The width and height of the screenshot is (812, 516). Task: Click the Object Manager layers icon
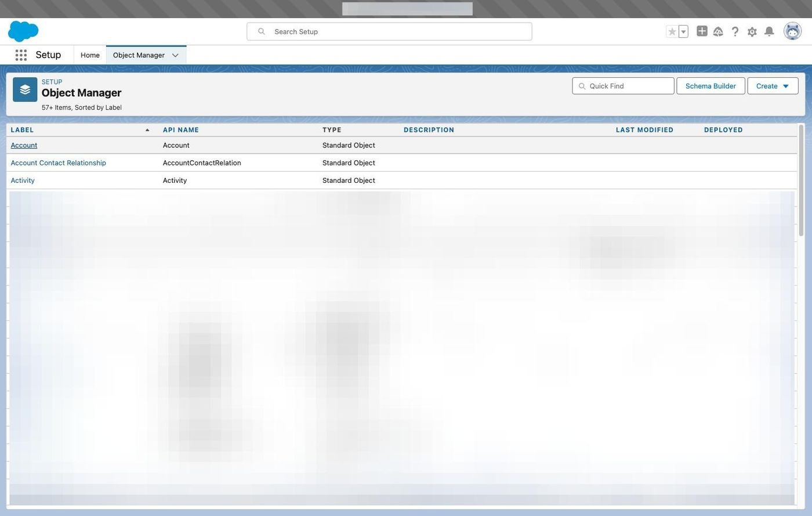[25, 89]
